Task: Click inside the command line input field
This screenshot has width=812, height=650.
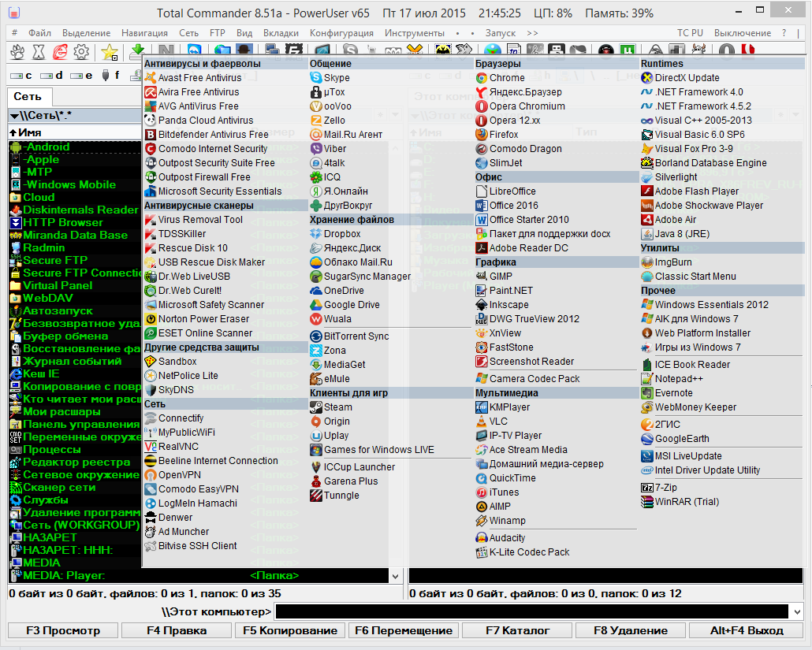Action: pyautogui.click(x=532, y=612)
